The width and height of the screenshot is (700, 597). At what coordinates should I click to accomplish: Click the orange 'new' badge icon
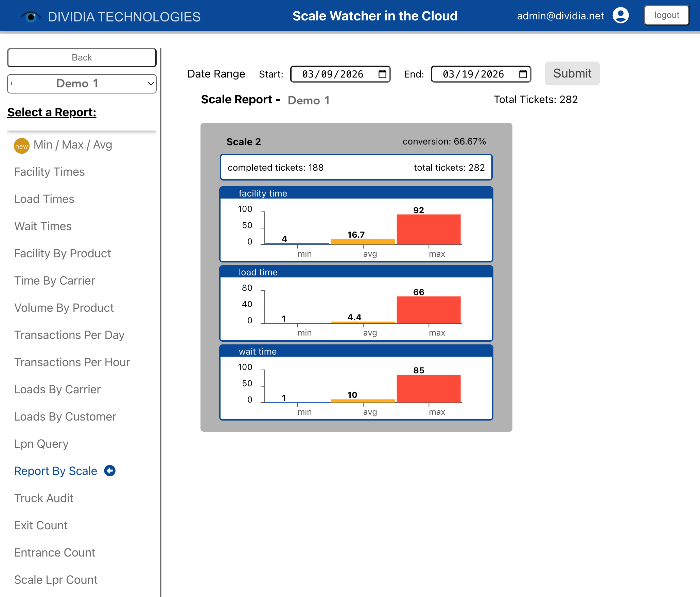[21, 146]
